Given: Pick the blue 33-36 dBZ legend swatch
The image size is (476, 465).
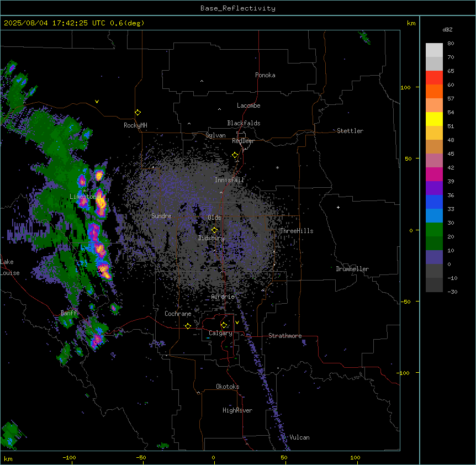Looking at the screenshot, I should [434, 202].
